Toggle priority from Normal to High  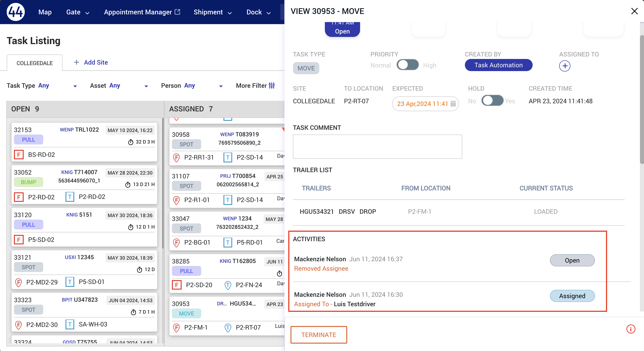(x=408, y=65)
